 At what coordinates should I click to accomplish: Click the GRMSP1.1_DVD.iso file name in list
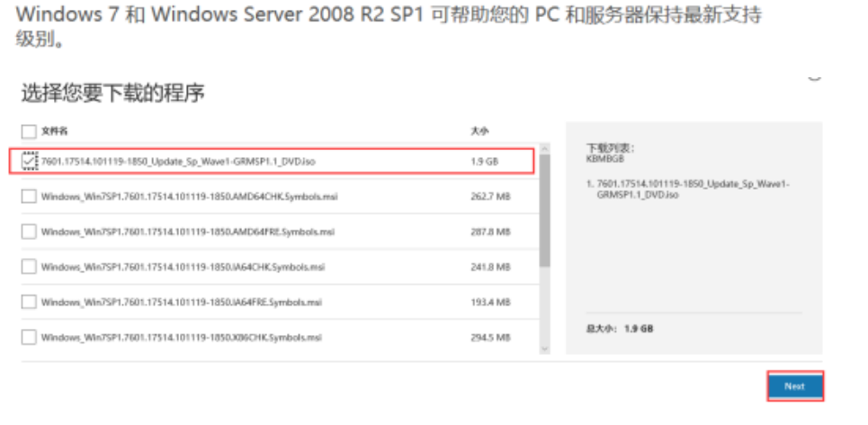pos(178,161)
